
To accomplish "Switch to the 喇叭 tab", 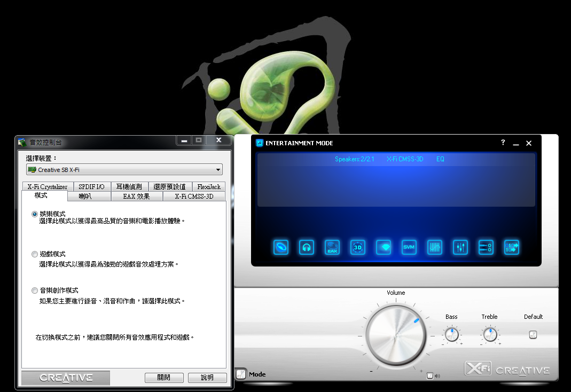I will tap(89, 196).
